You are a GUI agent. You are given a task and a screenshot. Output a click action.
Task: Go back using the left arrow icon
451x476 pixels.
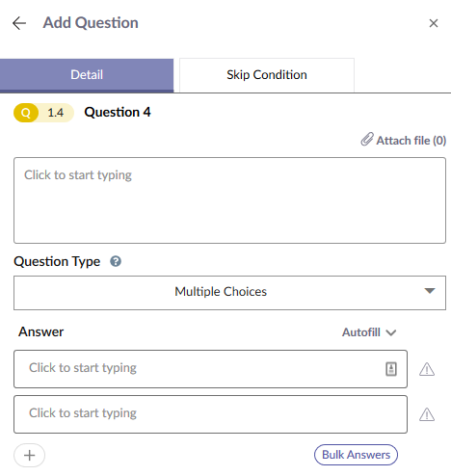[19, 23]
